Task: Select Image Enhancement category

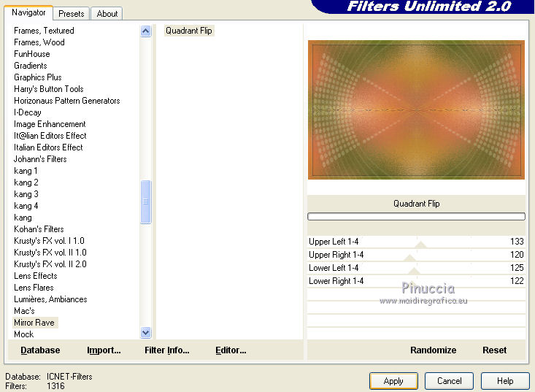Action: click(x=50, y=124)
